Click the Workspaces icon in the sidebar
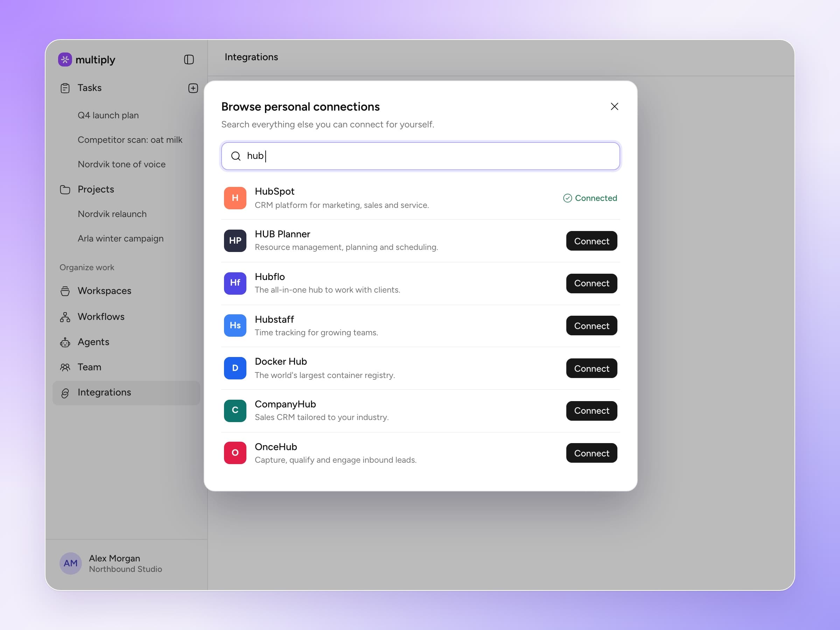The image size is (840, 630). click(65, 291)
